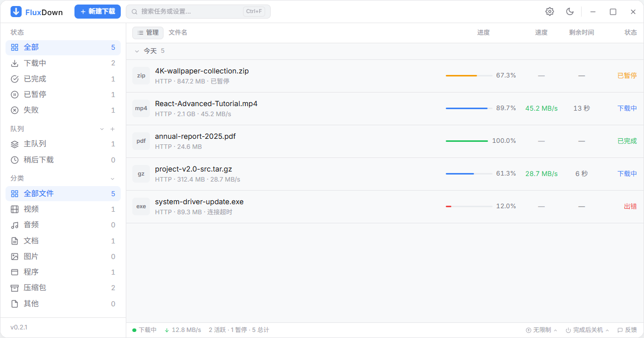
Task: Select the 全部文件 category
Action: click(63, 194)
